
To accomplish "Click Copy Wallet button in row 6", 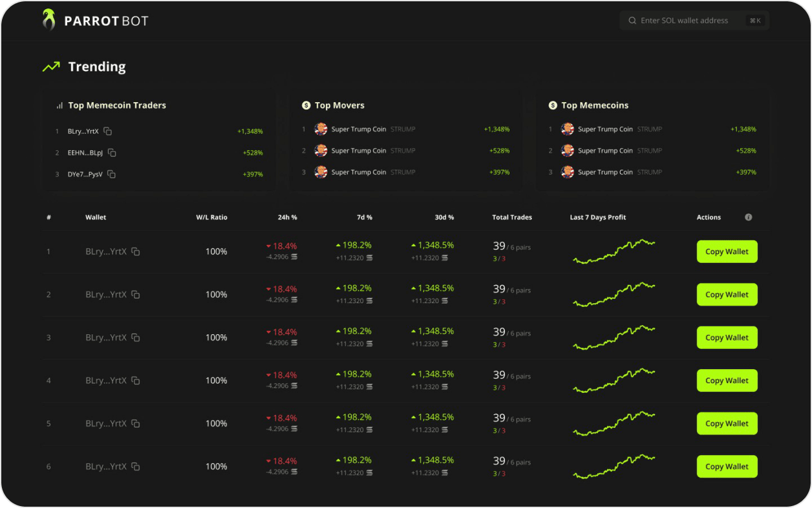I will (727, 467).
